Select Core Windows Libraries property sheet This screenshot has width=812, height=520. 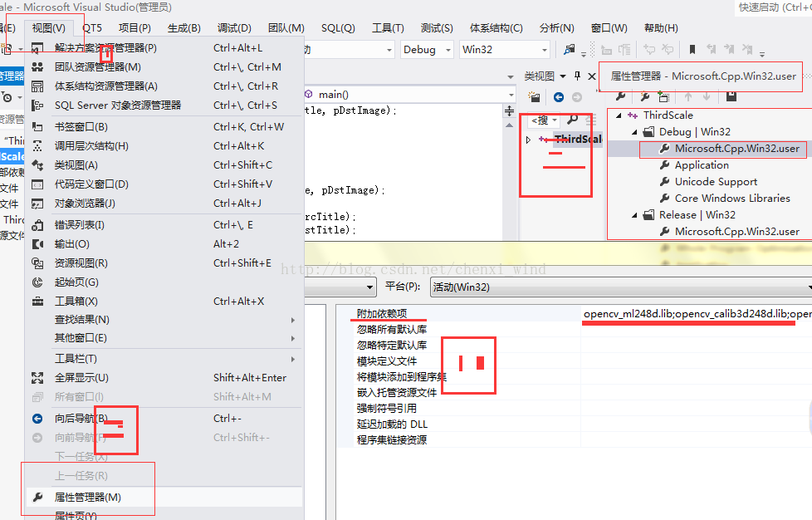tap(732, 199)
